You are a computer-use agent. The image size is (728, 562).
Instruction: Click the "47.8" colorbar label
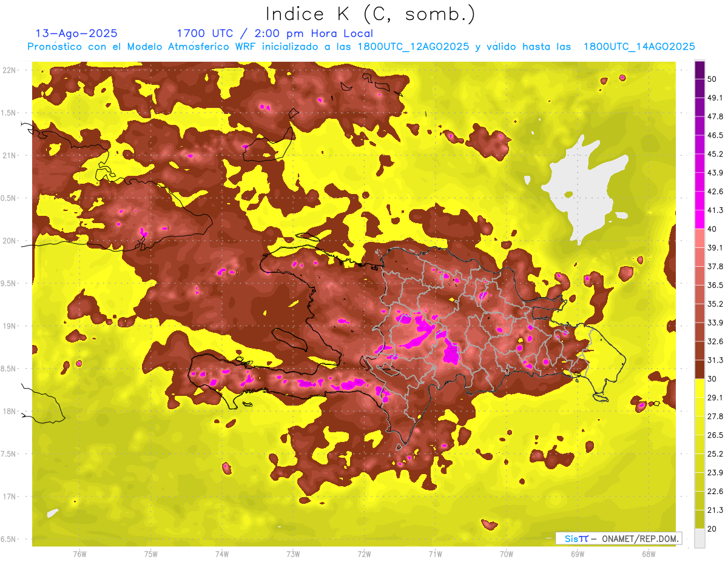715,116
